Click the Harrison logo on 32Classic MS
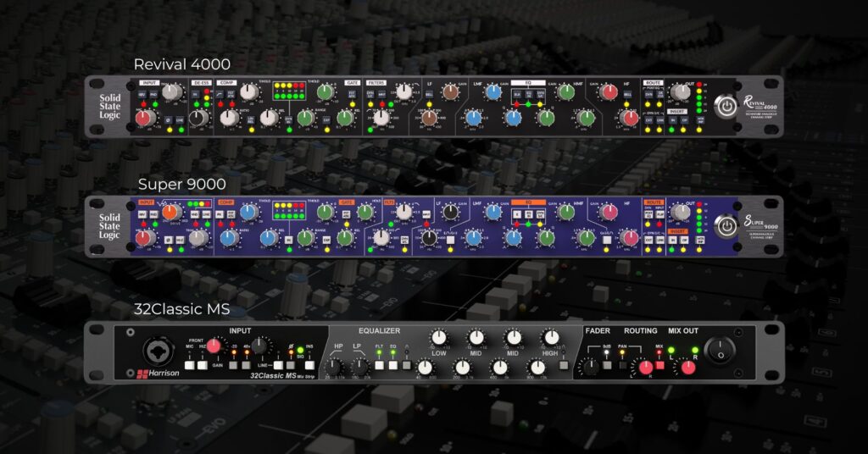 [159, 374]
